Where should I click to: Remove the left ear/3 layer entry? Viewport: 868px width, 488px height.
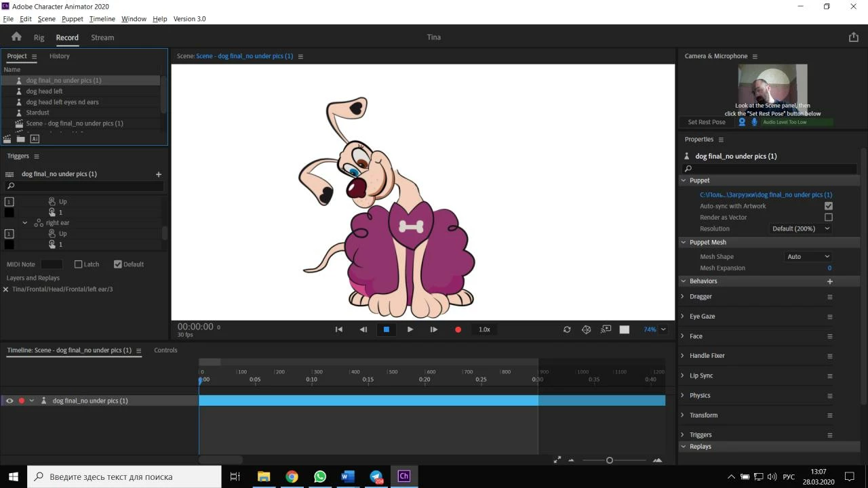(5, 289)
